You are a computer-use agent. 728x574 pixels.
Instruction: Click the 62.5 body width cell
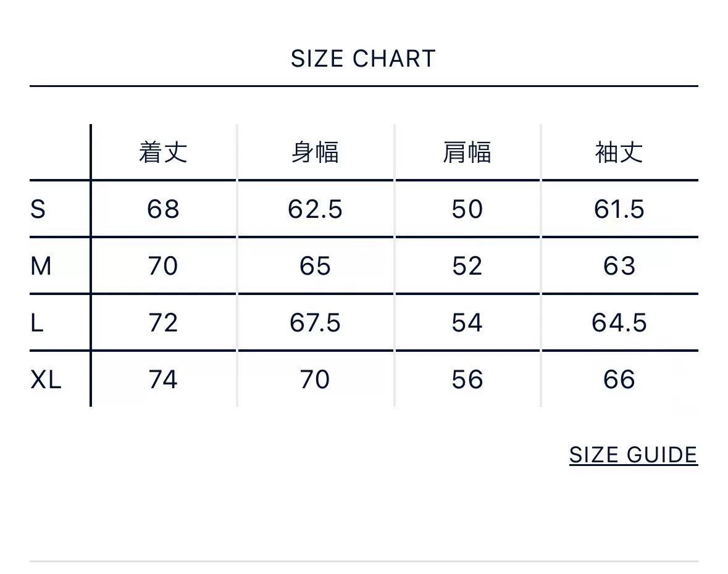tap(315, 209)
